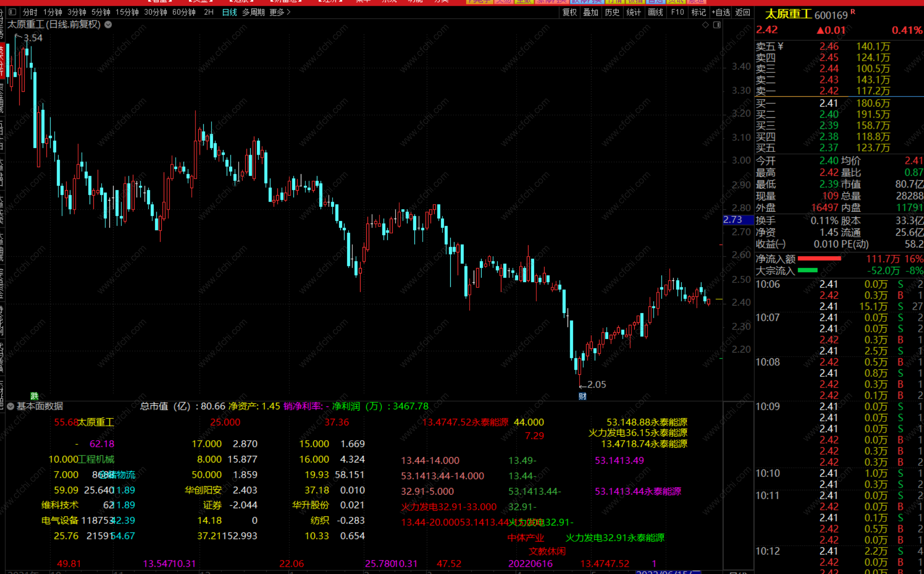The height and width of the screenshot is (574, 924).
Task: Toggle the right sidebar panel icon
Action: point(717,25)
